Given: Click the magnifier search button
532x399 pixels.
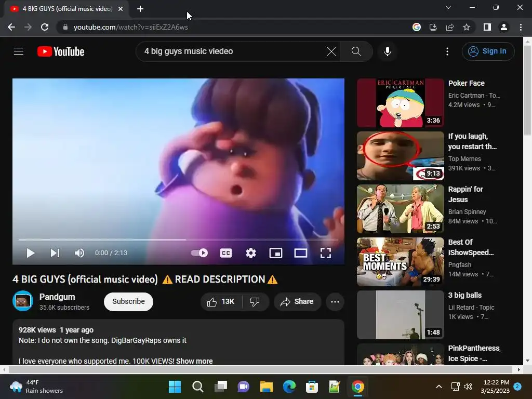Looking at the screenshot, I should click(x=356, y=51).
